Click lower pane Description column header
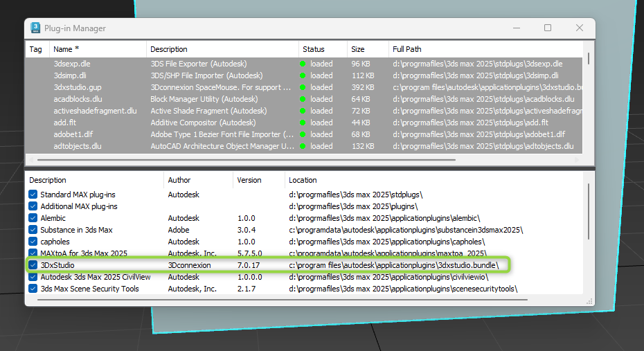Image resolution: width=644 pixels, height=351 pixels. (x=94, y=180)
